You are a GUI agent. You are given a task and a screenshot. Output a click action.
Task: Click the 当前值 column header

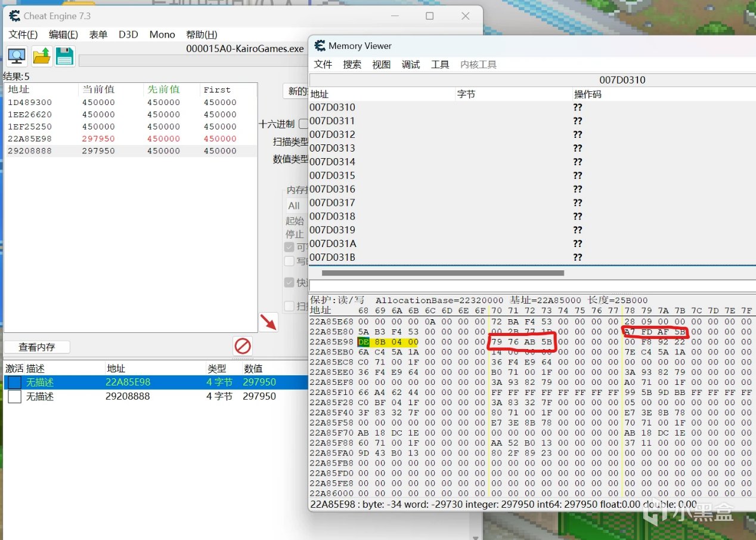coord(111,90)
